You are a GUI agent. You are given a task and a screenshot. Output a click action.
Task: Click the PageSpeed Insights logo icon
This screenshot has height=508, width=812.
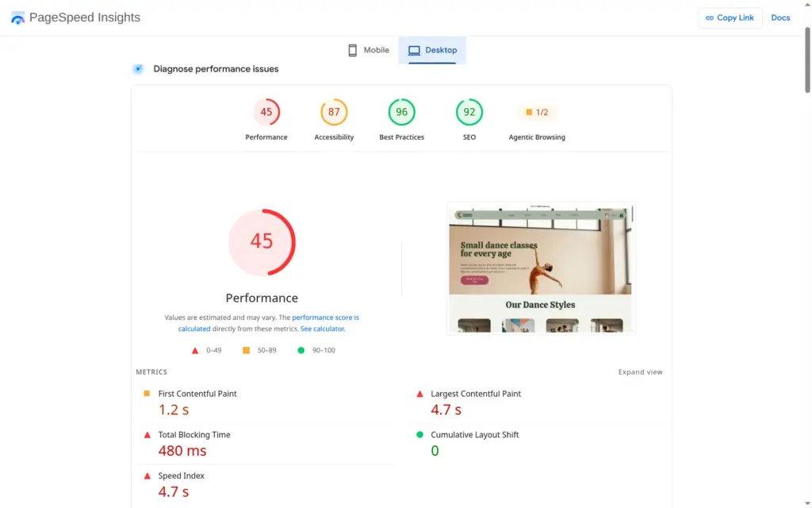[17, 17]
